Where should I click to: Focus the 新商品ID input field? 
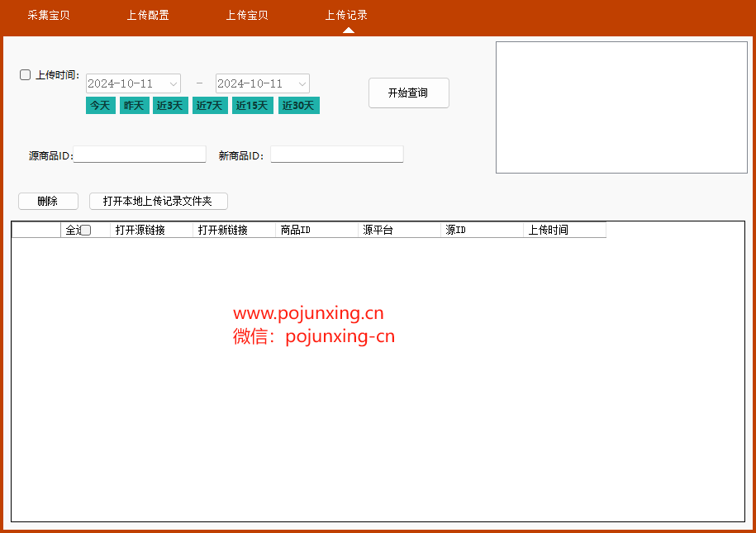click(x=337, y=155)
